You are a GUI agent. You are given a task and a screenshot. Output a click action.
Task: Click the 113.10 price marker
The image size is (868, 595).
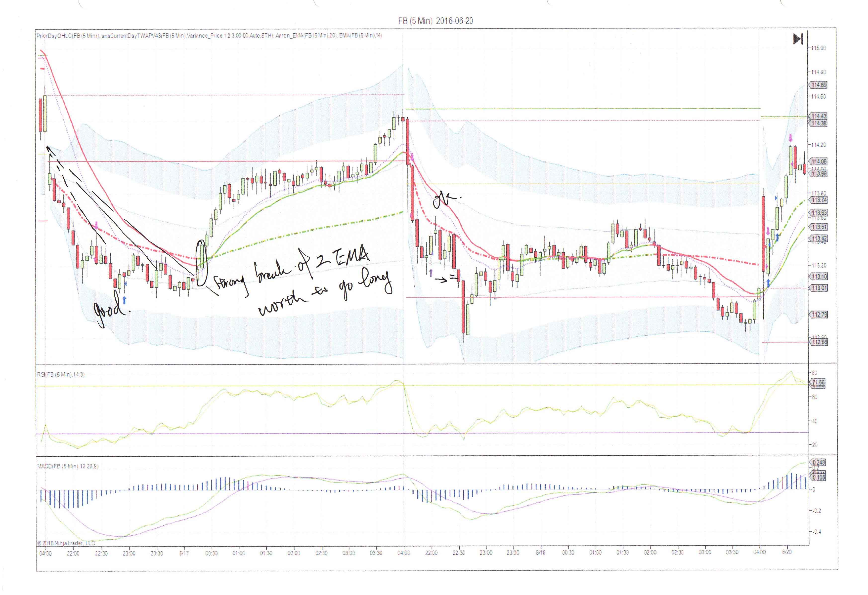pos(818,277)
